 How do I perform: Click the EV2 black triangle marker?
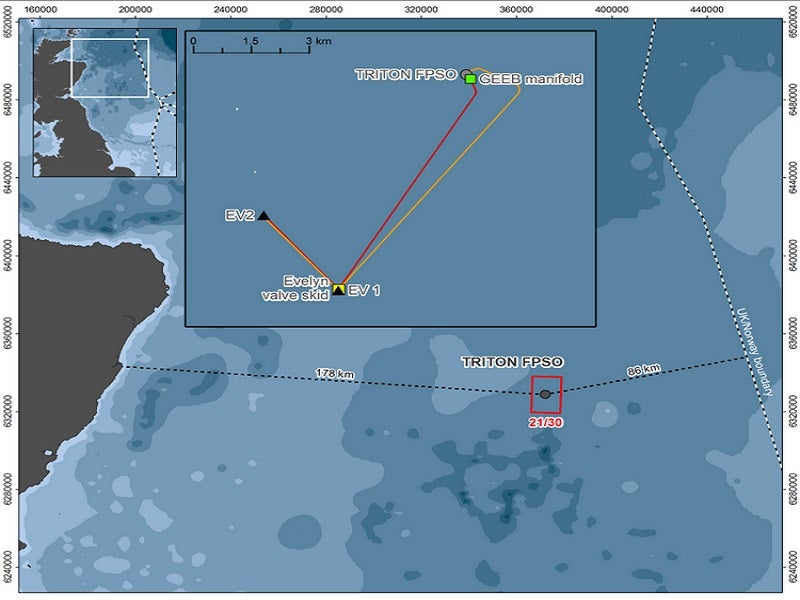(263, 215)
